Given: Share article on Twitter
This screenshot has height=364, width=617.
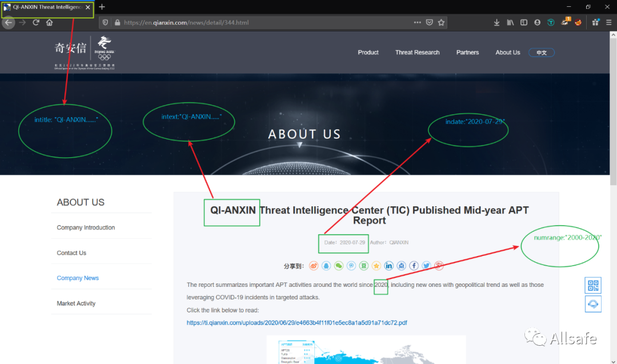Looking at the screenshot, I should [x=426, y=266].
